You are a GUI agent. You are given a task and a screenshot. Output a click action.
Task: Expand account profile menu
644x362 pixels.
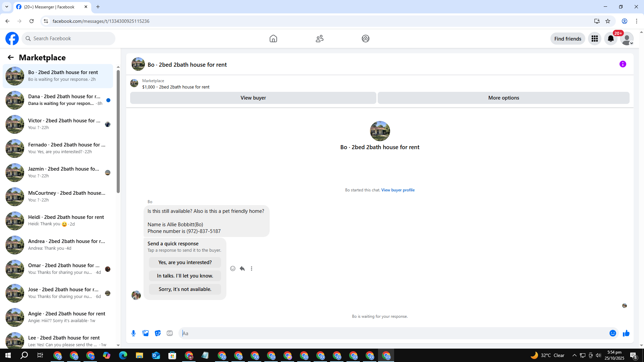click(x=627, y=39)
